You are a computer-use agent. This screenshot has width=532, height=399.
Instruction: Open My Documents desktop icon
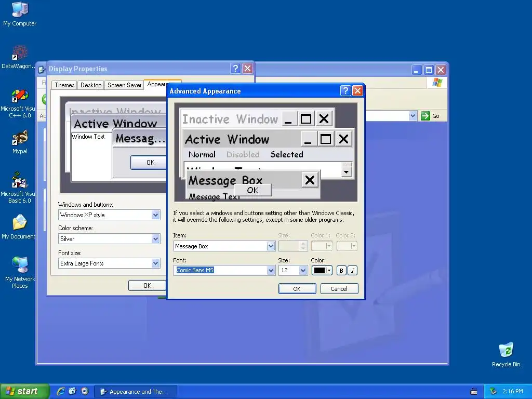19,227
